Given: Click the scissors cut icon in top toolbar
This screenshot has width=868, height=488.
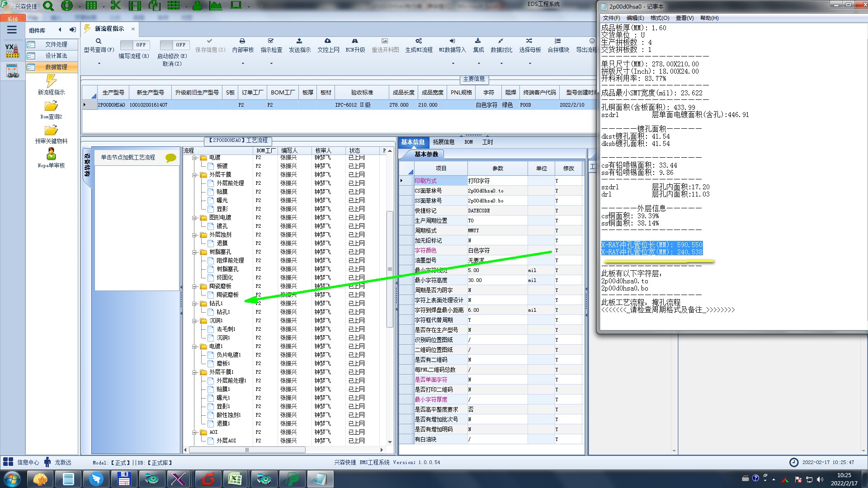Looking at the screenshot, I should pyautogui.click(x=116, y=6).
